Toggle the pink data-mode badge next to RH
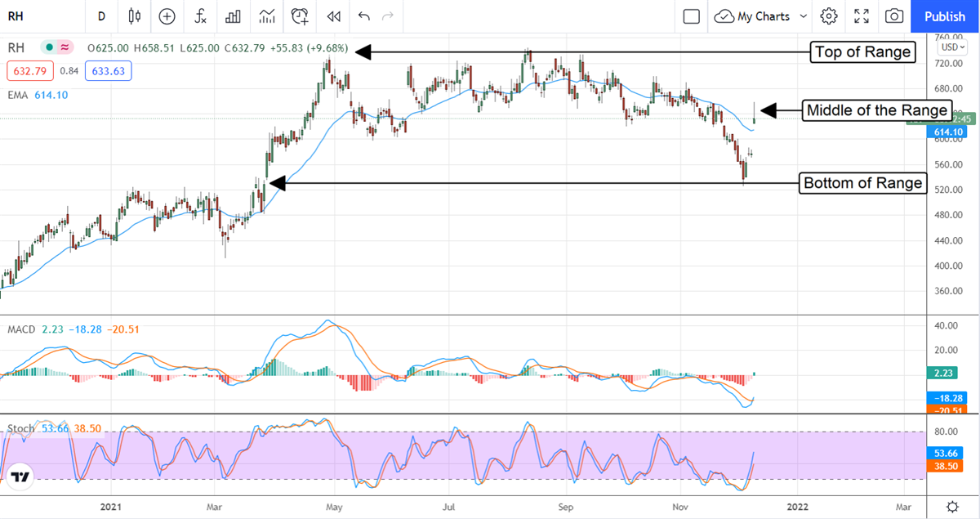Image resolution: width=980 pixels, height=519 pixels. coord(65,48)
